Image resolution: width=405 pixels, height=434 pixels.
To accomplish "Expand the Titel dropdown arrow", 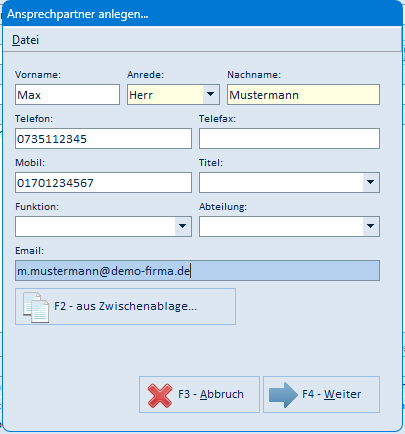I will [x=371, y=182].
